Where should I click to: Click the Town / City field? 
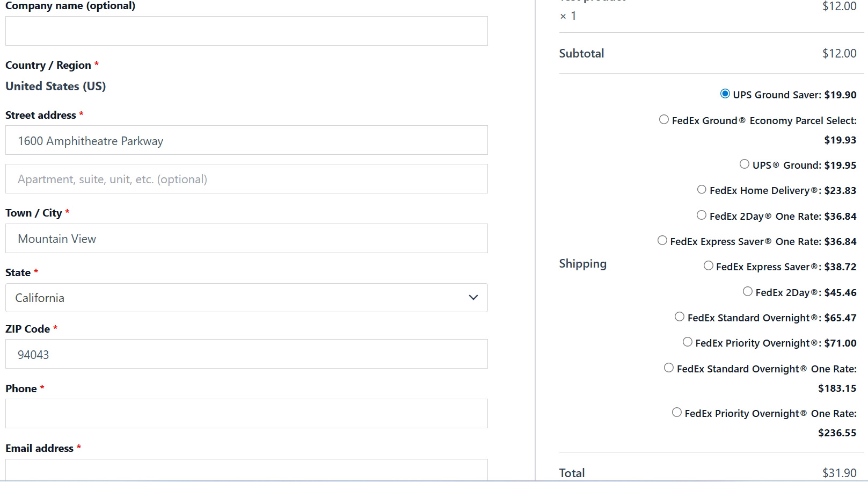coord(246,239)
